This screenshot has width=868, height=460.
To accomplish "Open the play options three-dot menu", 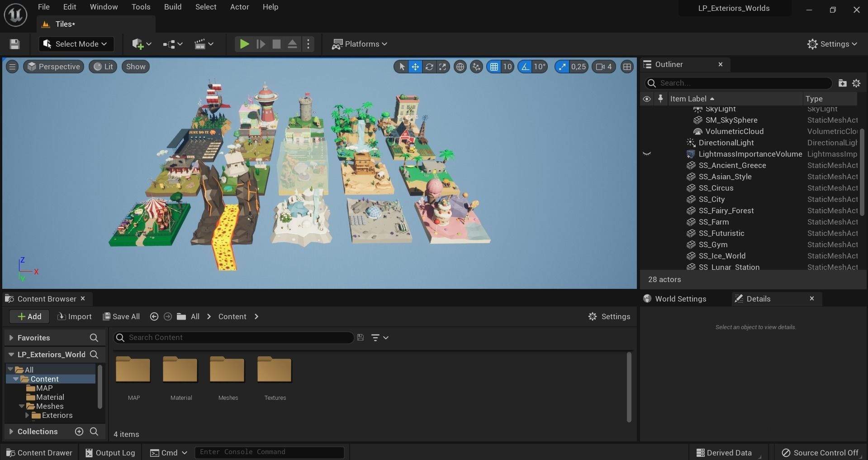I will click(x=308, y=44).
